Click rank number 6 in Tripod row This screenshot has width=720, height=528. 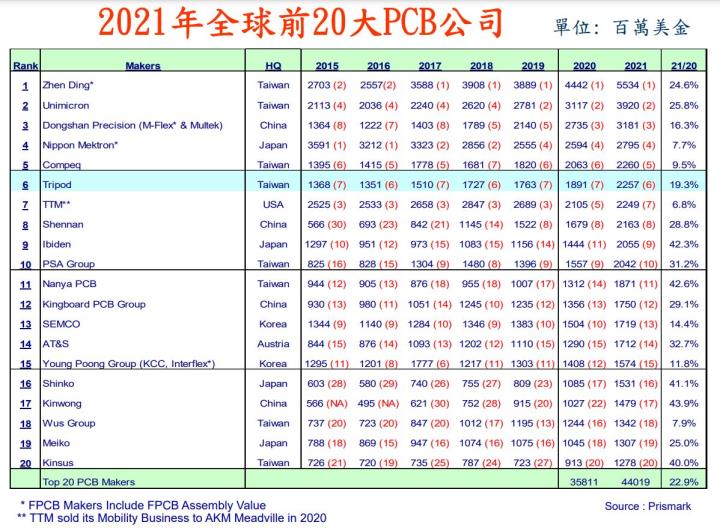pyautogui.click(x=25, y=185)
